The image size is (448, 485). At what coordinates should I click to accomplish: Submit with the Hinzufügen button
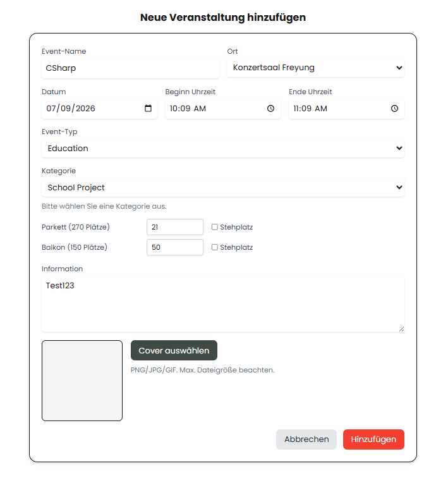click(x=373, y=439)
